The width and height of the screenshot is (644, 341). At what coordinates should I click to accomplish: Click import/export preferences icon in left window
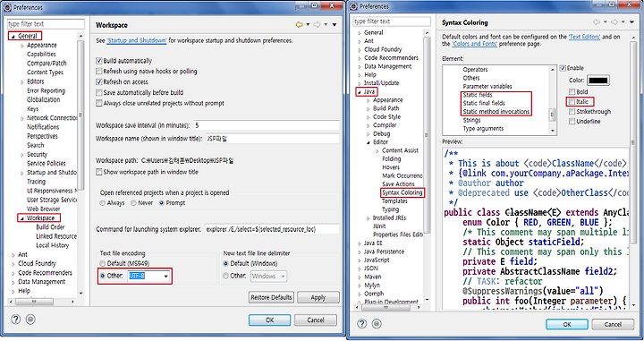[30, 320]
